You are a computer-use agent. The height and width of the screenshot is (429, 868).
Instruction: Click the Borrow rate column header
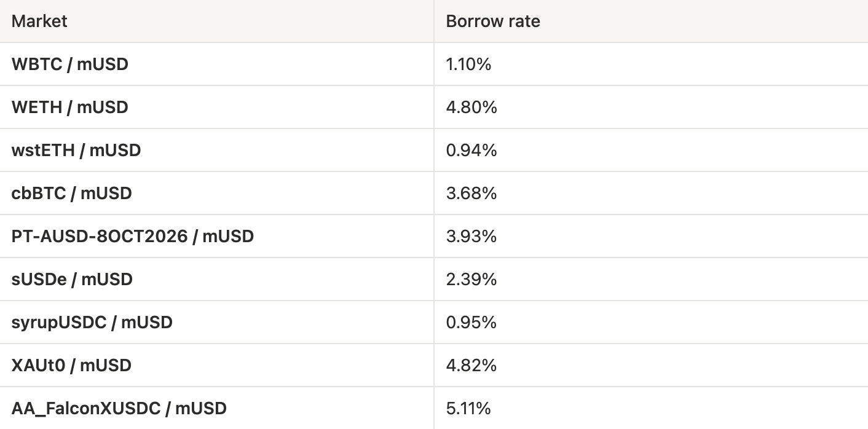coord(651,21)
